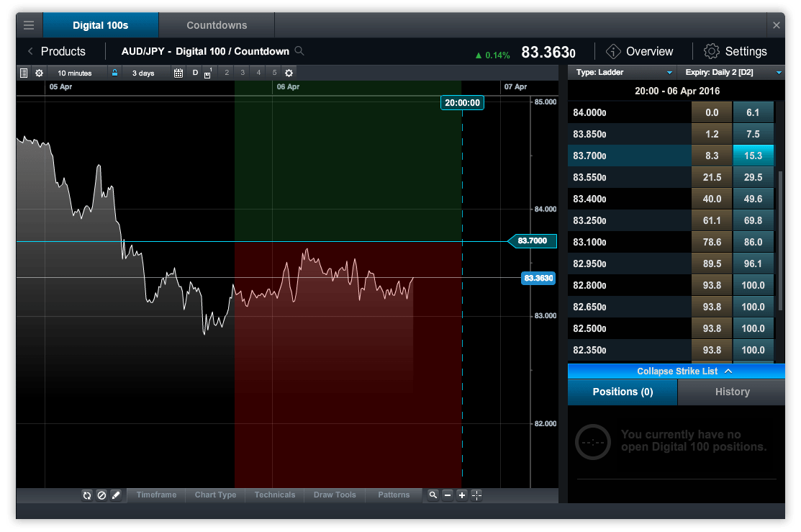
Task: Buy 83.5500 strike at 29.5
Action: (x=753, y=177)
